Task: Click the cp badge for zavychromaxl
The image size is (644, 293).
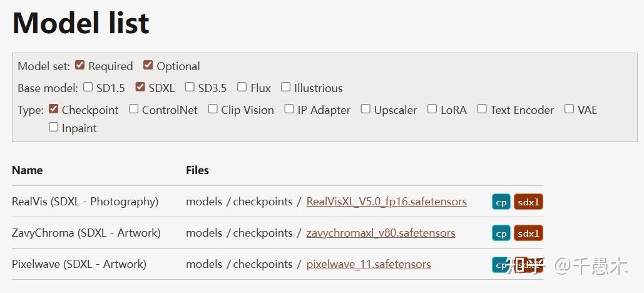Action: [501, 234]
